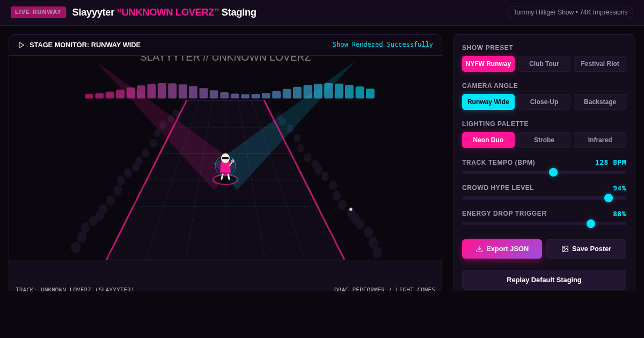This screenshot has width=644, height=338.
Task: Save the show poster
Action: (x=586, y=249)
